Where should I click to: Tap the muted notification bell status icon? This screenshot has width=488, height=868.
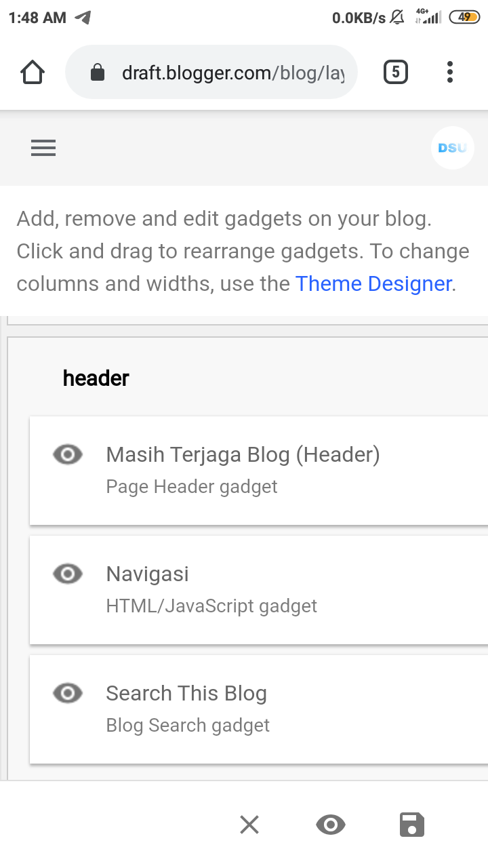tap(398, 18)
